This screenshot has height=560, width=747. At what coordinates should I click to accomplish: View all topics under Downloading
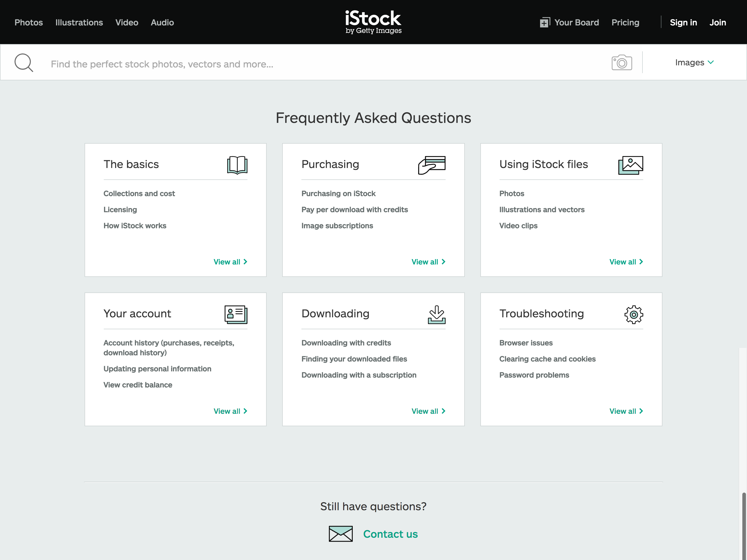[x=428, y=411]
